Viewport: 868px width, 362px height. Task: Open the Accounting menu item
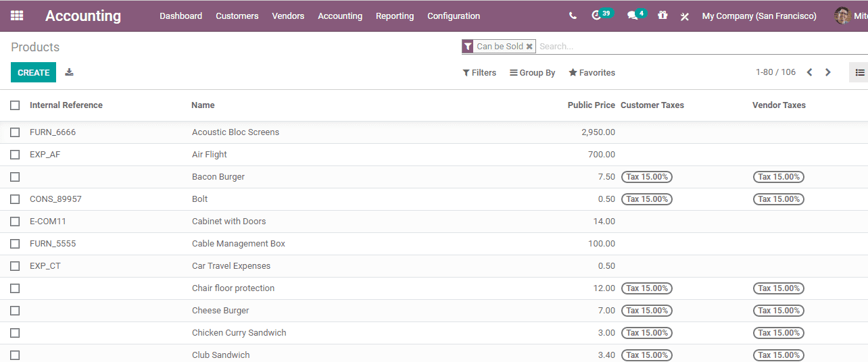pos(340,16)
